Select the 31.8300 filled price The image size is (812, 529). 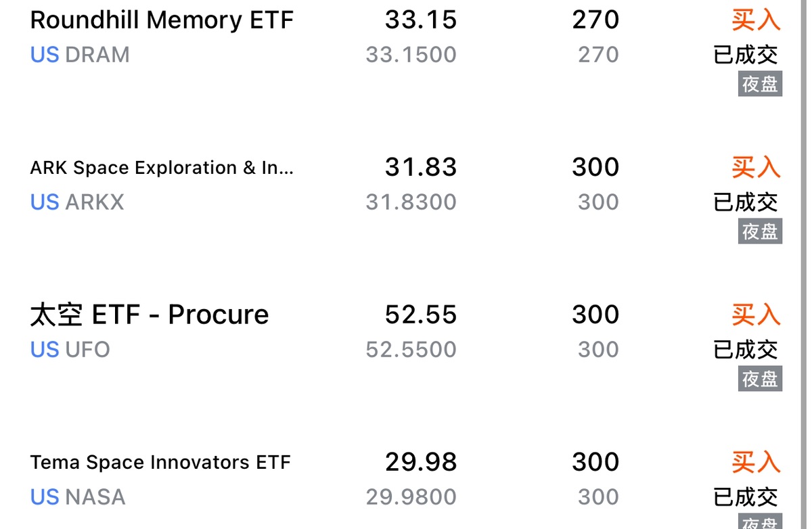tap(411, 202)
